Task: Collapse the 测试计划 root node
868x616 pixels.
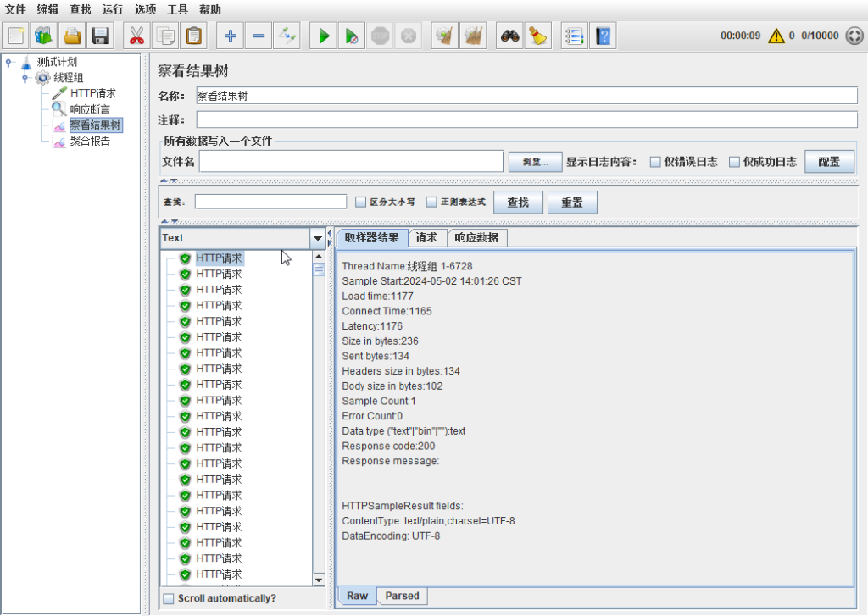Action: point(8,62)
